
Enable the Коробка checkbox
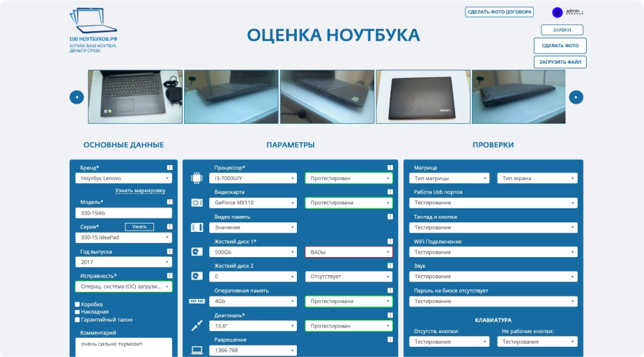click(78, 304)
